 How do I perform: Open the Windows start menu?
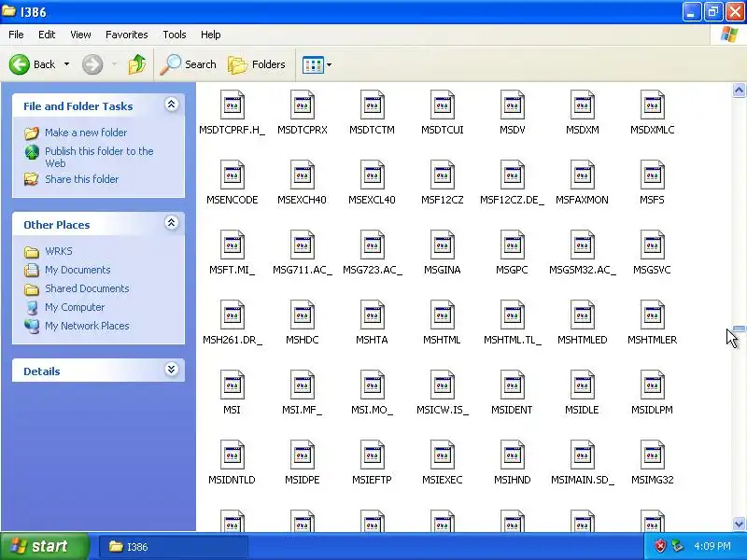[x=45, y=546]
